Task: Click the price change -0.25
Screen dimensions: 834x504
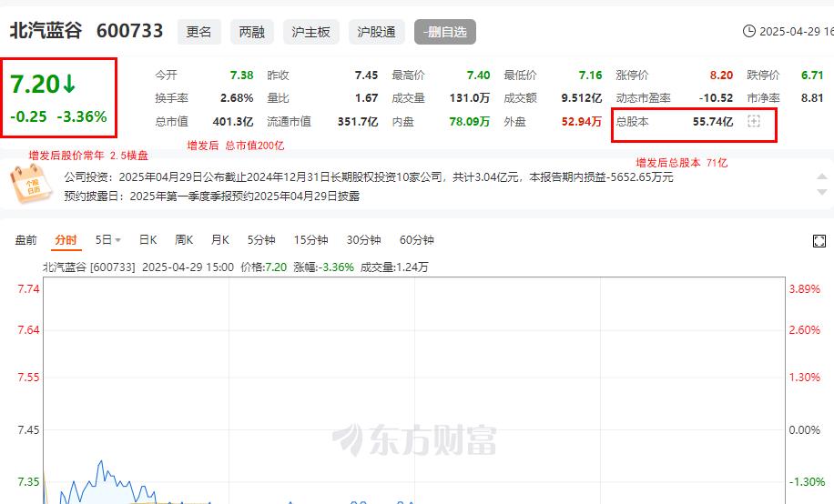Action: (x=29, y=116)
